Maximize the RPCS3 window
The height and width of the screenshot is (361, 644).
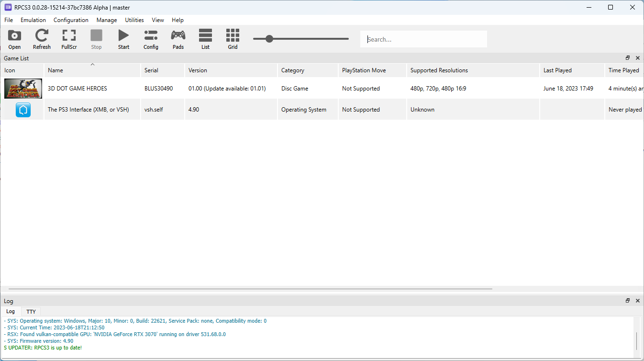611,7
